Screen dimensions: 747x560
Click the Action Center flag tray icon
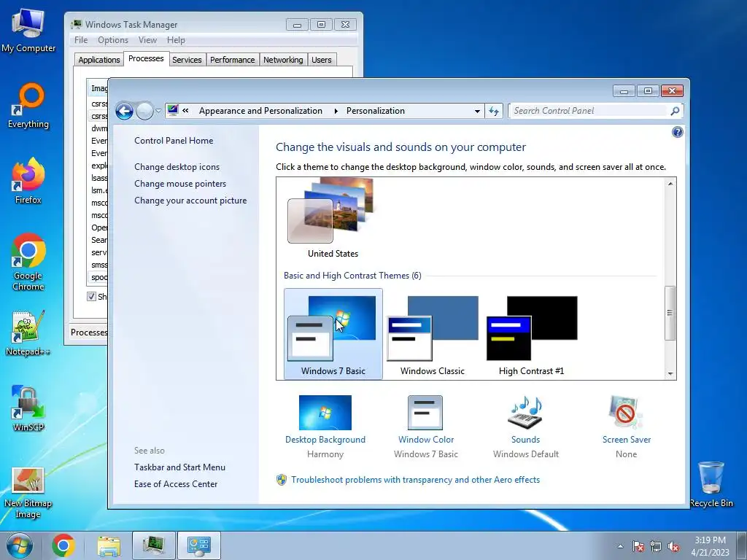(638, 547)
